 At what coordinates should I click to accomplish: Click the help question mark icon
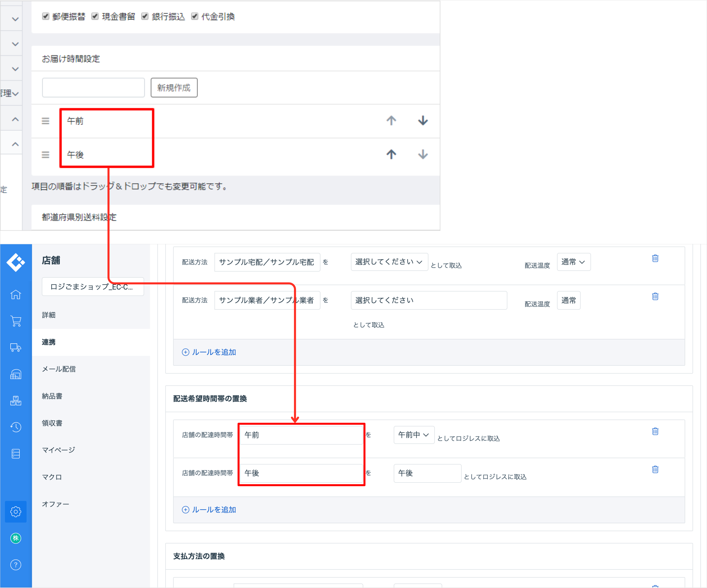15,565
